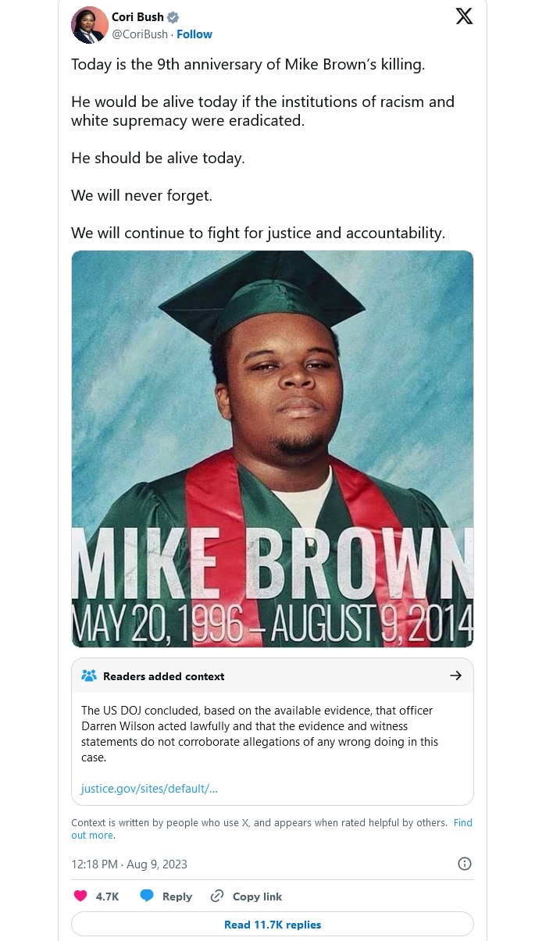Click the reply speech bubble icon
Image resolution: width=560 pixels, height=941 pixels.
point(147,896)
